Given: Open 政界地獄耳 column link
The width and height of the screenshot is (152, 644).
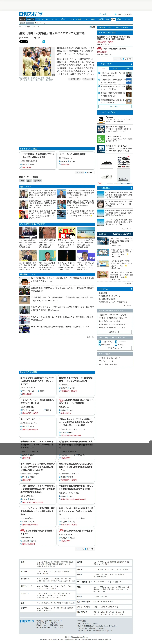Looking at the screenshot, I should click(x=103, y=293).
